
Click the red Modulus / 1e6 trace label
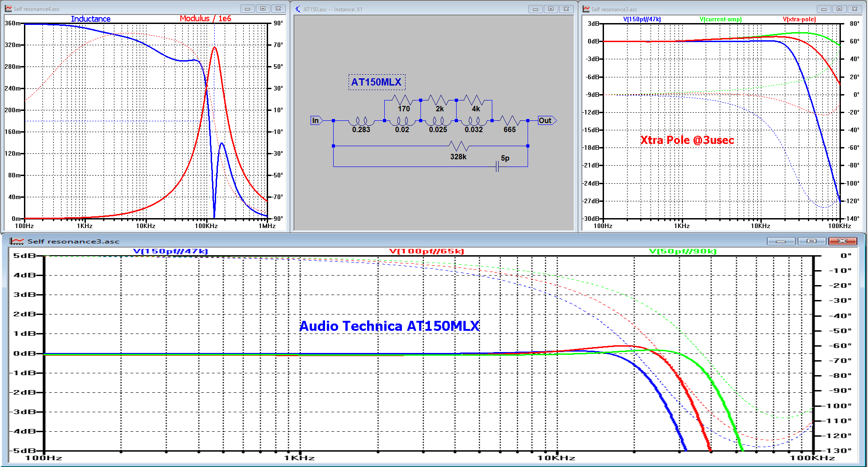click(x=205, y=19)
